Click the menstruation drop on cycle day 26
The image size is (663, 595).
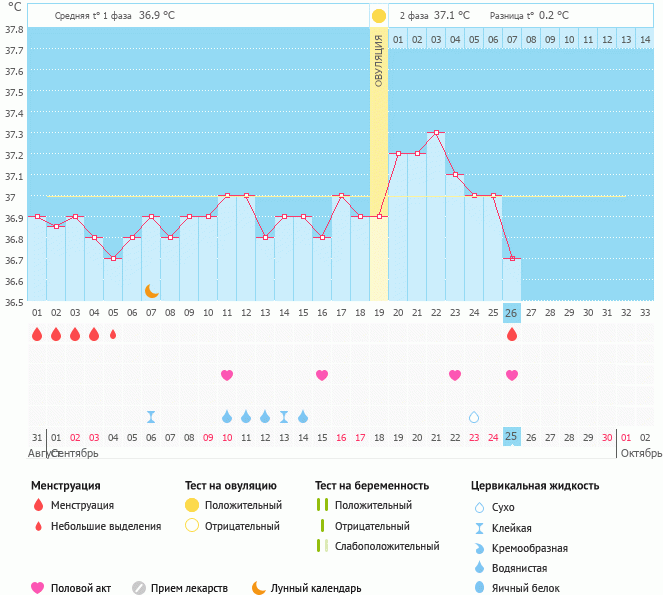pos(512,335)
